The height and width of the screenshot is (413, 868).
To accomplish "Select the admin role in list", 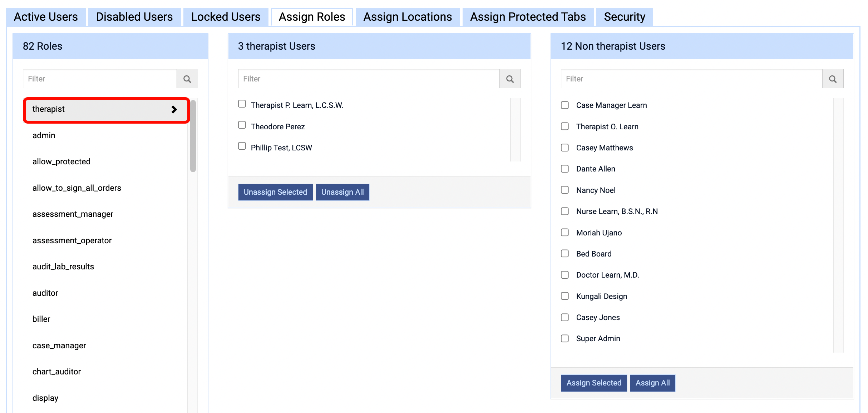I will coord(44,135).
